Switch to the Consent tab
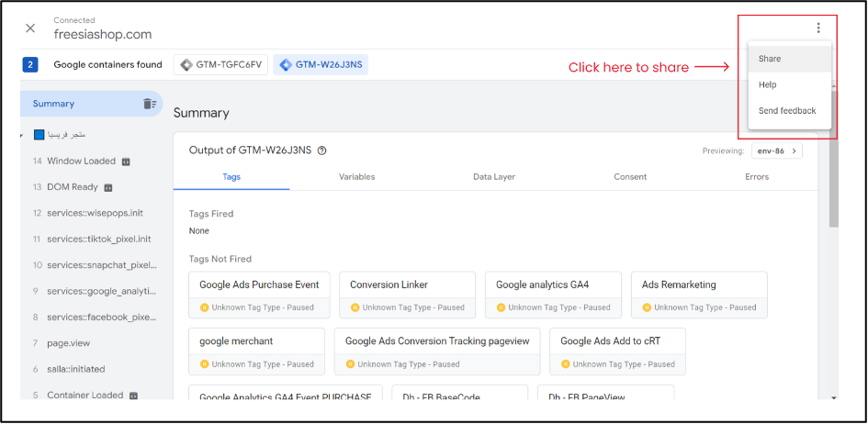This screenshot has height=424, width=868. point(630,177)
